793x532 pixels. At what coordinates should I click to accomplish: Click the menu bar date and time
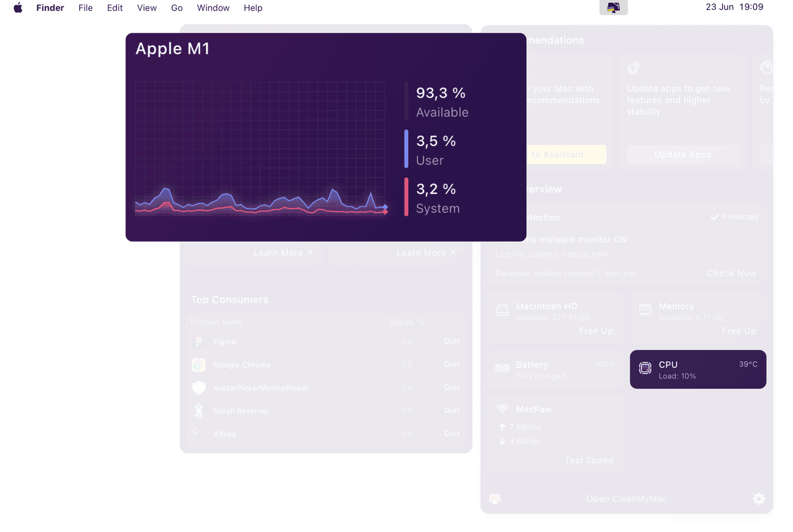pyautogui.click(x=734, y=7)
